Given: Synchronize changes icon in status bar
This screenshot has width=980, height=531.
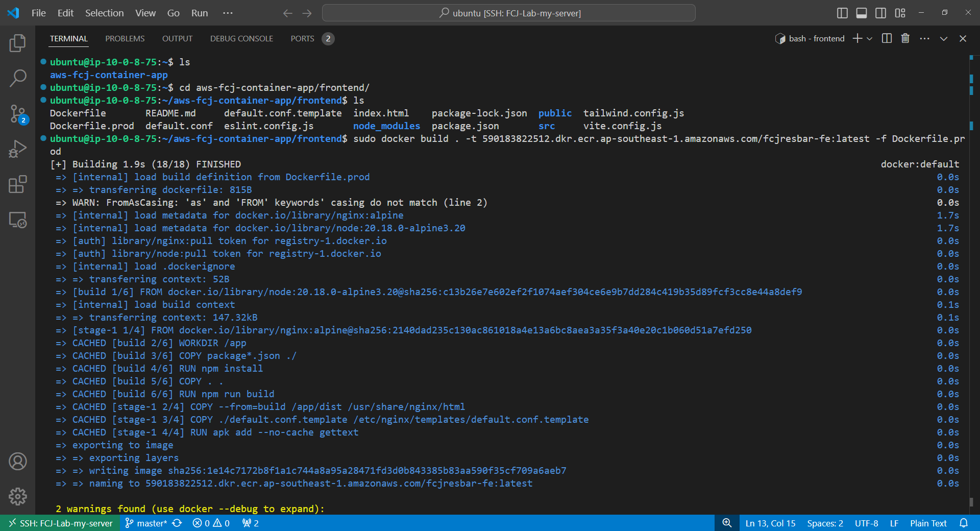Looking at the screenshot, I should pos(177,523).
